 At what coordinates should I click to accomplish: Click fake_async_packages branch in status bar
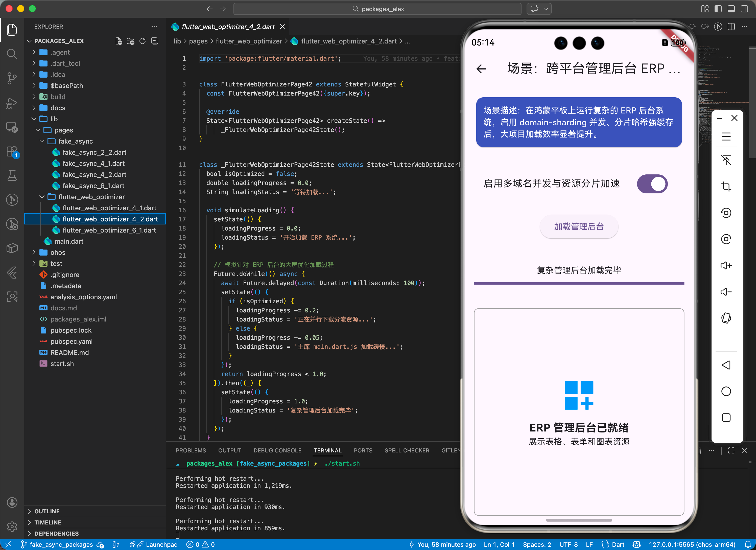point(61,545)
